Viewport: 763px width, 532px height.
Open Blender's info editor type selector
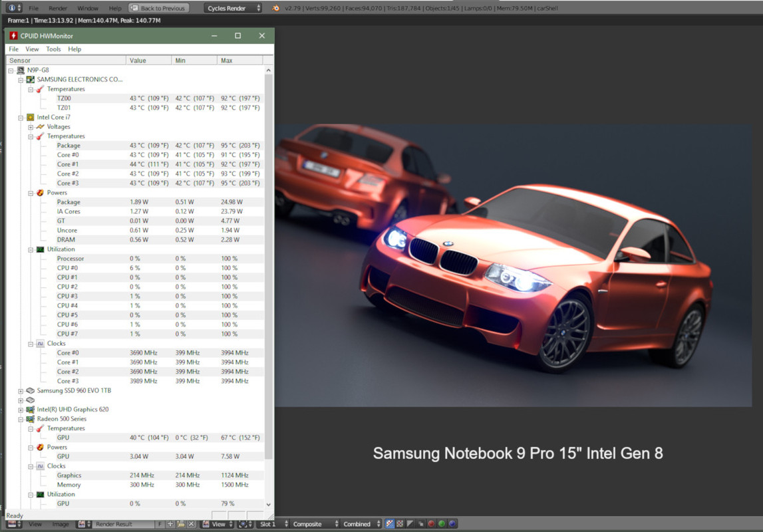(15, 8)
